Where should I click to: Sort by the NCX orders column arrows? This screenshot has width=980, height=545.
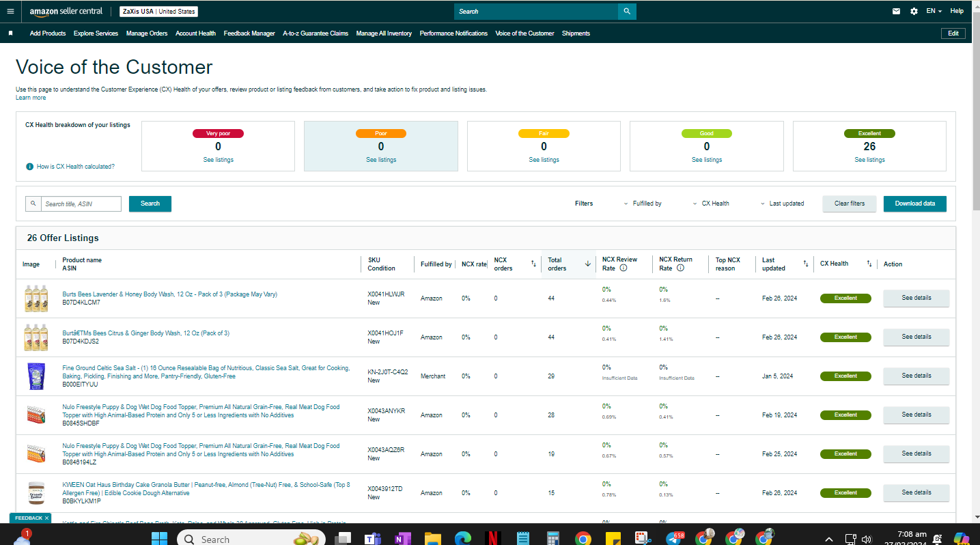pos(533,264)
